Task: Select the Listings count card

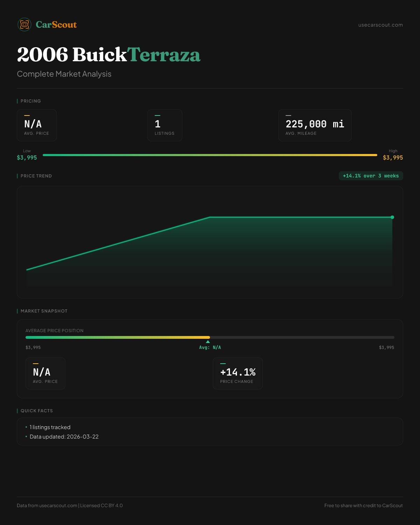Action: [164, 125]
